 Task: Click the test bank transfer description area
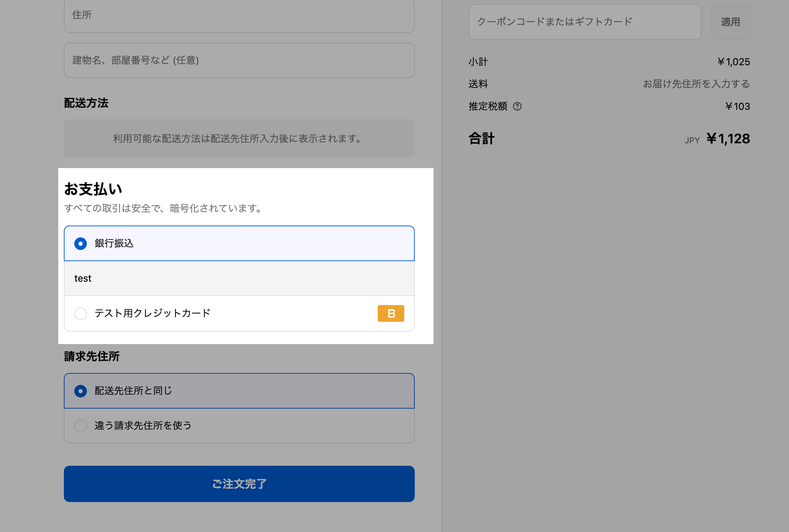(x=239, y=278)
